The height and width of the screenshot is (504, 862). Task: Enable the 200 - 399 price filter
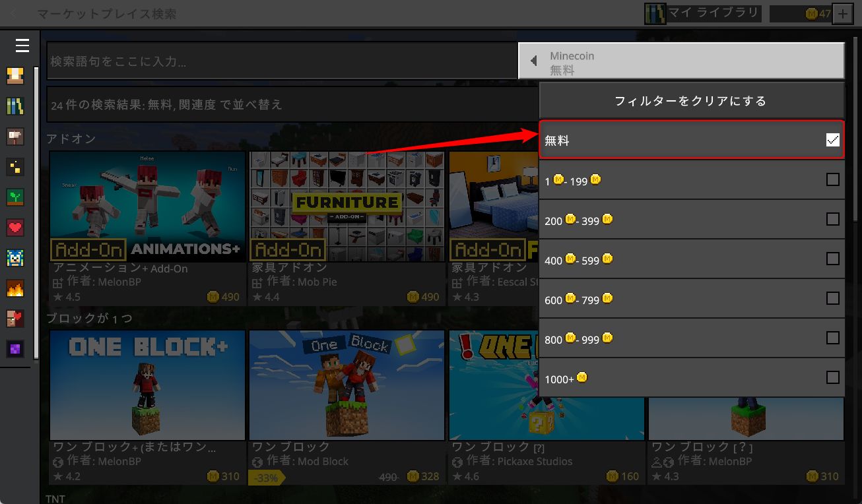833,219
